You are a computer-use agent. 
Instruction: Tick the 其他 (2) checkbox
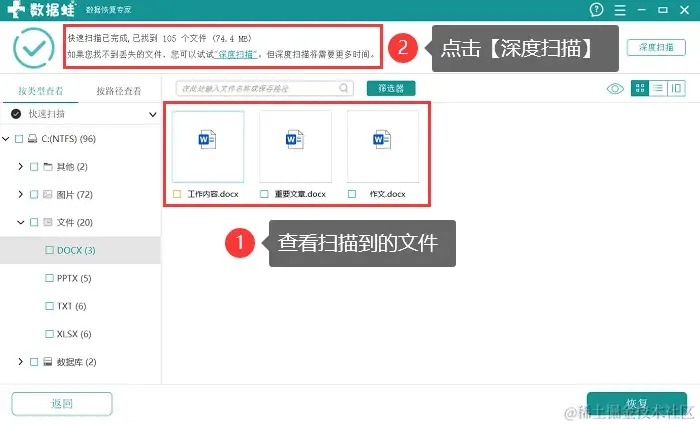(34, 167)
